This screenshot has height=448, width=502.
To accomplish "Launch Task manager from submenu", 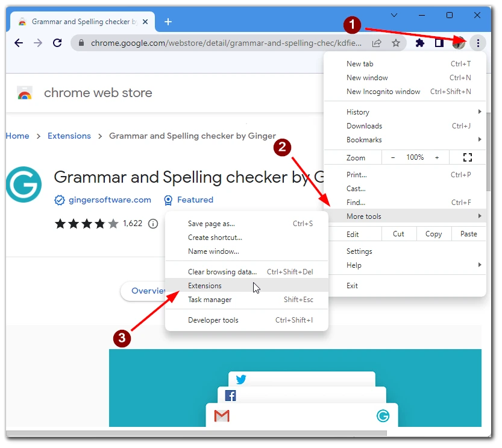I will 246,300.
